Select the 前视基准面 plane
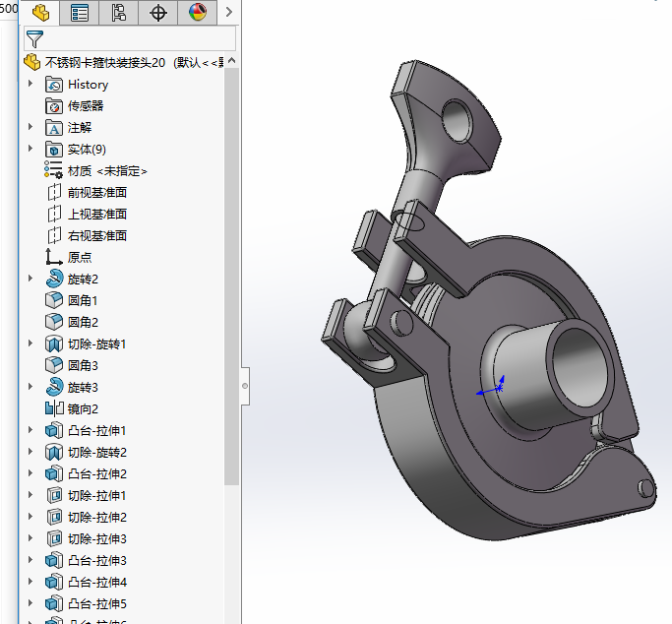The height and width of the screenshot is (624, 672). 96,193
